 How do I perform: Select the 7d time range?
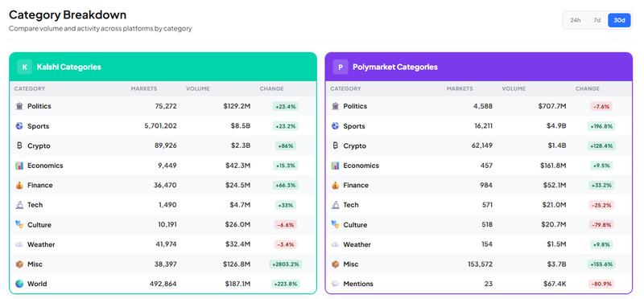tap(597, 20)
